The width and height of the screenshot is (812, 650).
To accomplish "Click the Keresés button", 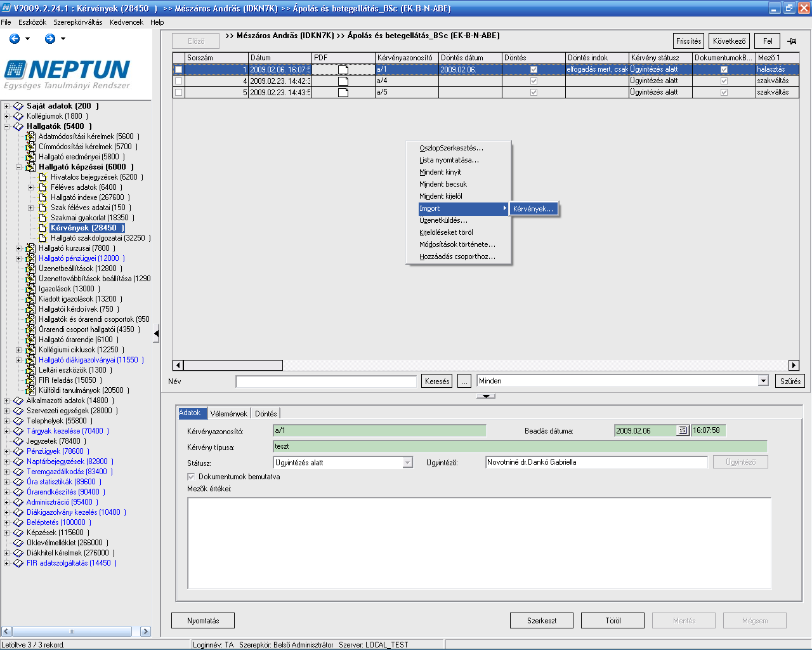I will point(437,381).
